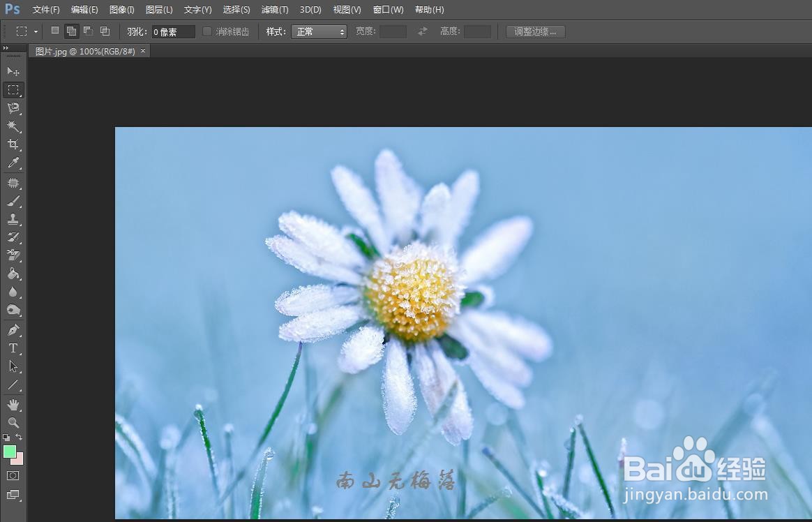Choose New Selection mode
Image resolution: width=812 pixels, height=522 pixels.
[55, 31]
